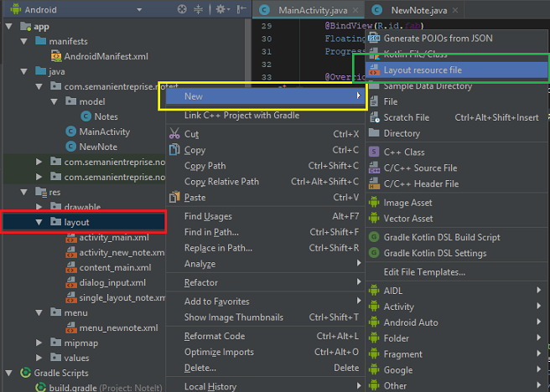Collapse the res folder

pos(24,193)
